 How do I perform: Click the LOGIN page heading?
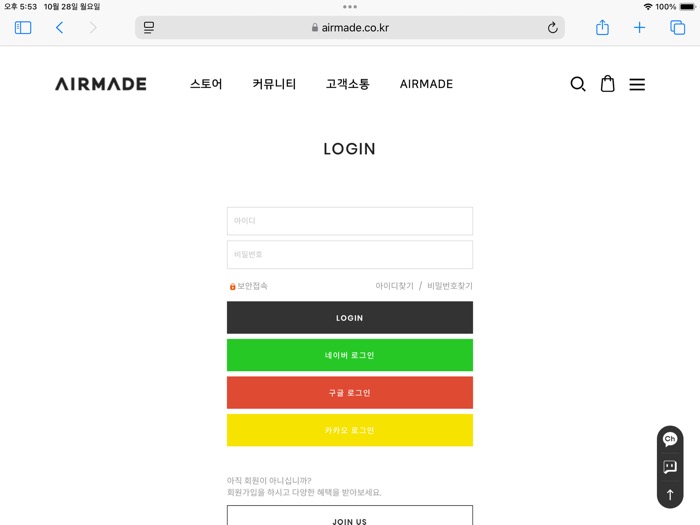pyautogui.click(x=350, y=149)
